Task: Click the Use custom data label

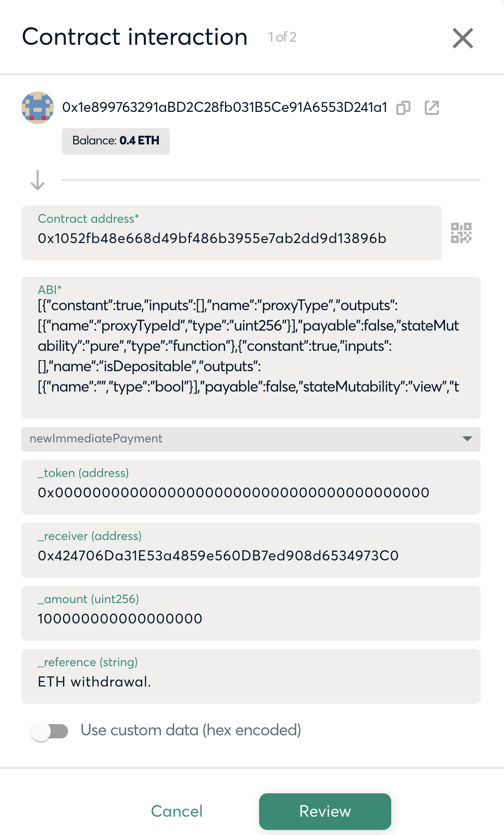Action: pyautogui.click(x=191, y=730)
